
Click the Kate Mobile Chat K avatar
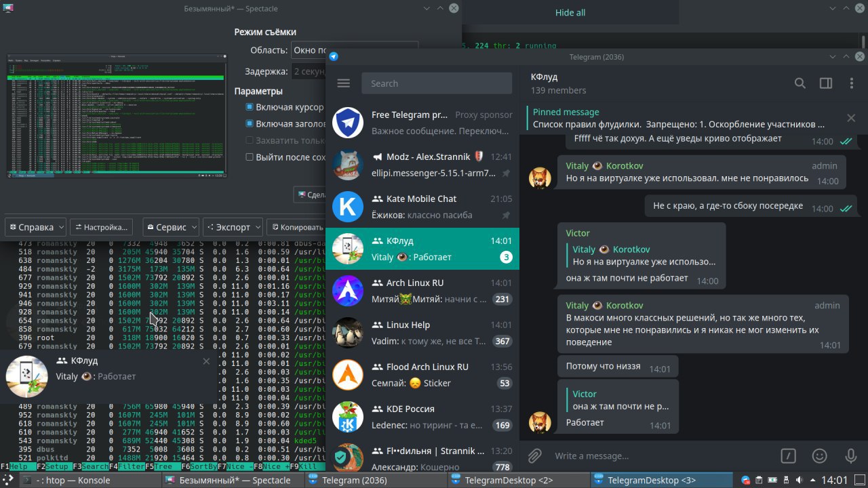[x=349, y=207]
